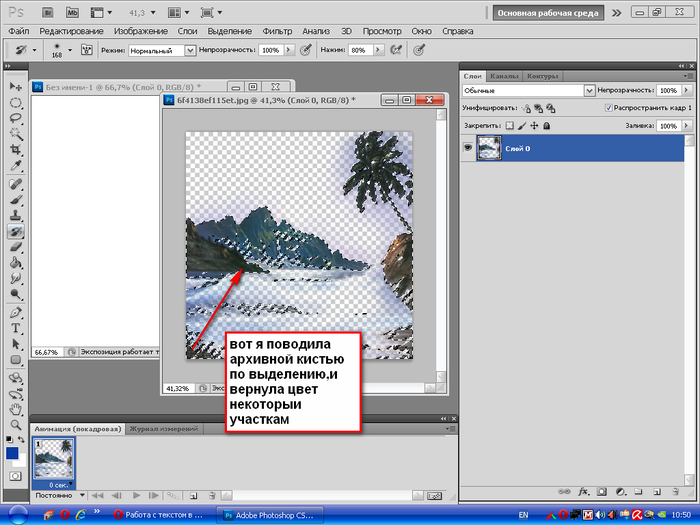Screen dimensions: 700x525
Task: Select the Paint Bucket tool
Action: click(x=16, y=262)
